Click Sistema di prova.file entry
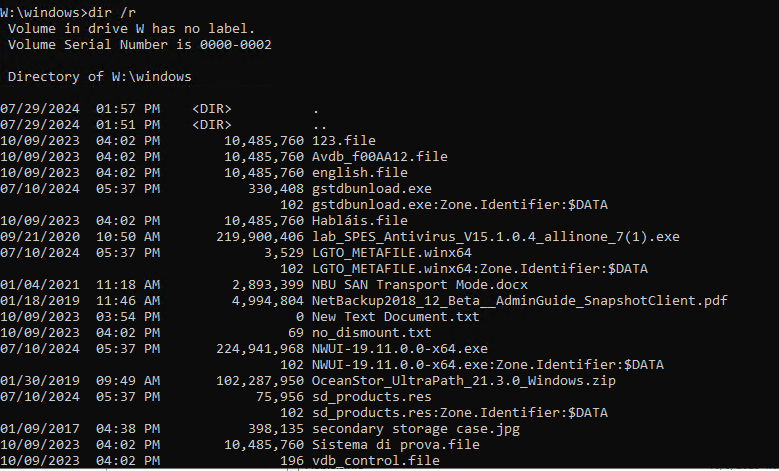 click(395, 445)
